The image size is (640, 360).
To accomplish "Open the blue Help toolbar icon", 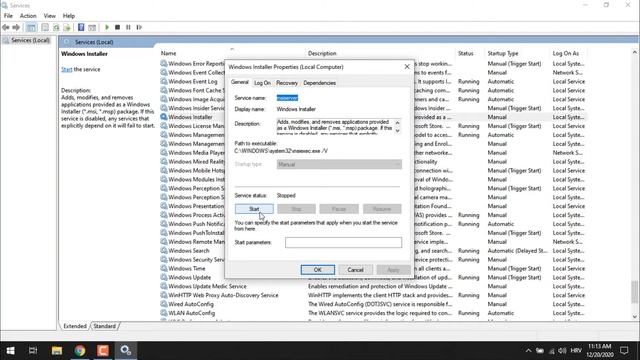I will click(x=81, y=27).
